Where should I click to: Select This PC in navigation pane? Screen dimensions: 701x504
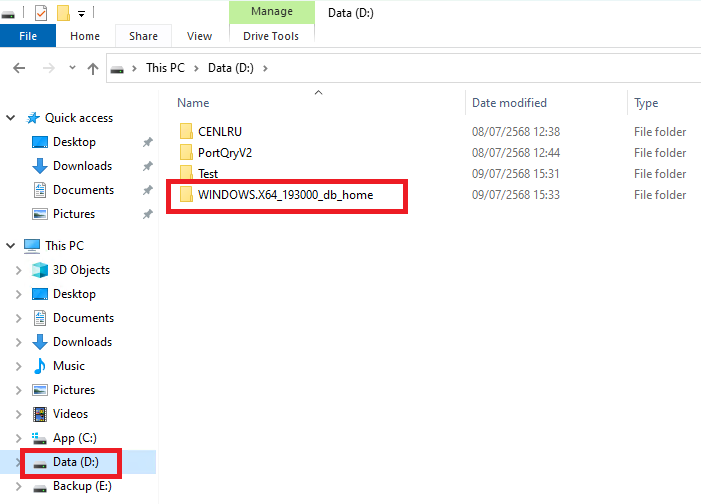click(64, 246)
